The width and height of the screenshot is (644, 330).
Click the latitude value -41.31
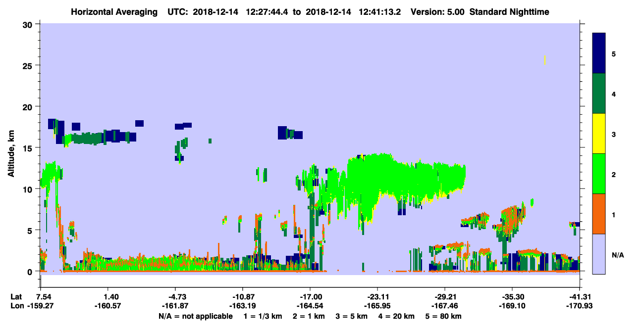579,297
